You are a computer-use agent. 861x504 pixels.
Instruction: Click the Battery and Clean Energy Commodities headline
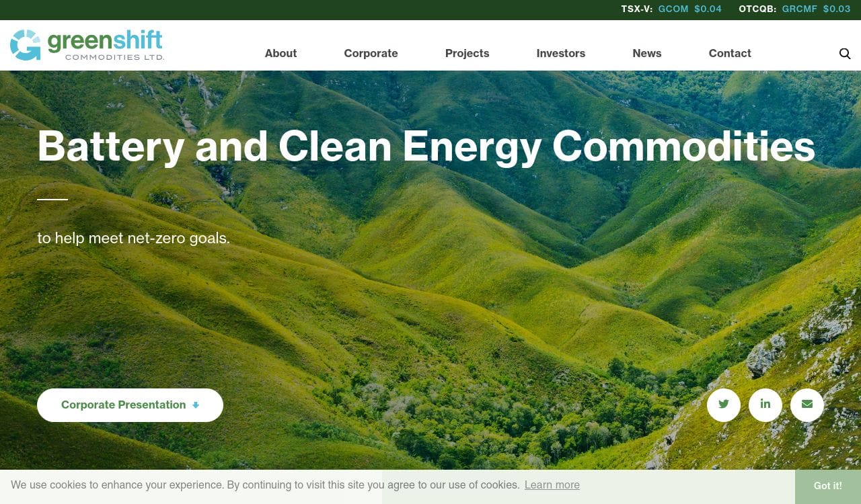(426, 146)
